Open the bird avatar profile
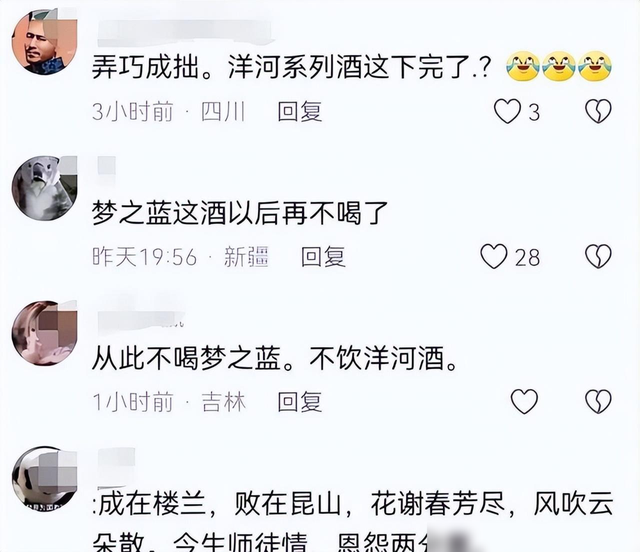This screenshot has width=640, height=552. tap(44, 188)
